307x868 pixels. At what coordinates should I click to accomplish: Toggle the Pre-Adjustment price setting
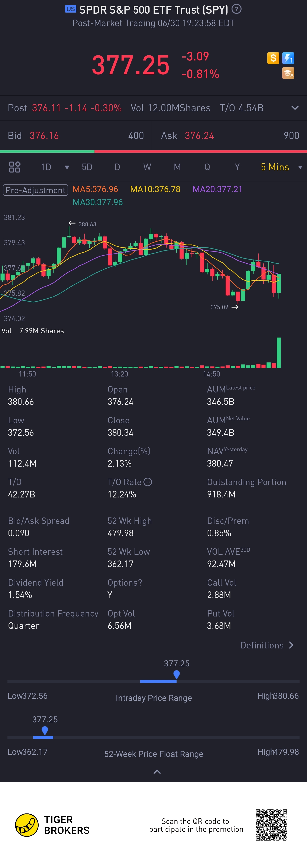(35, 190)
